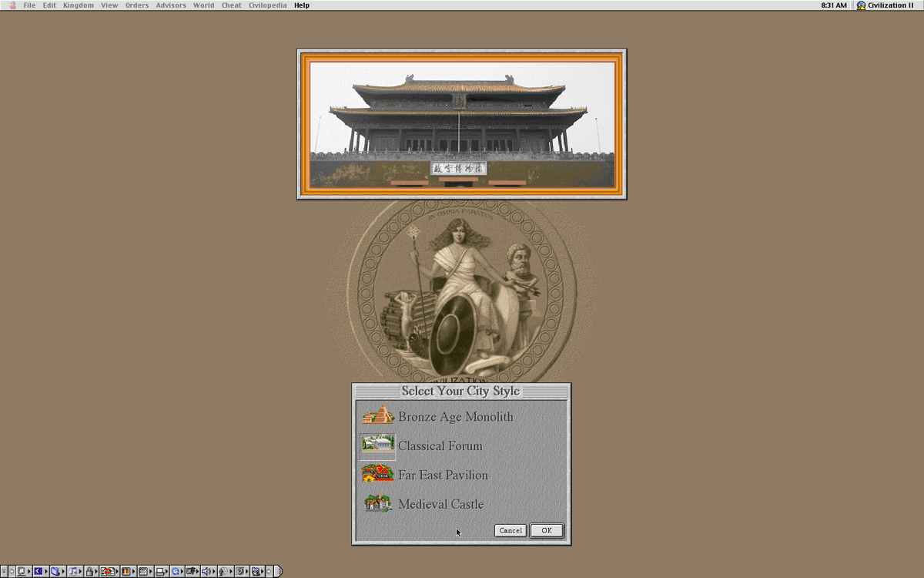Open the Kingdom menu
Screen dimensions: 924x578
(79, 5)
